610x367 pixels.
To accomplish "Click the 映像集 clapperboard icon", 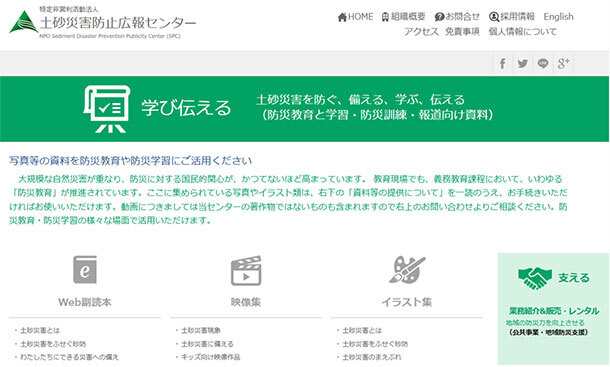I will click(x=246, y=271).
